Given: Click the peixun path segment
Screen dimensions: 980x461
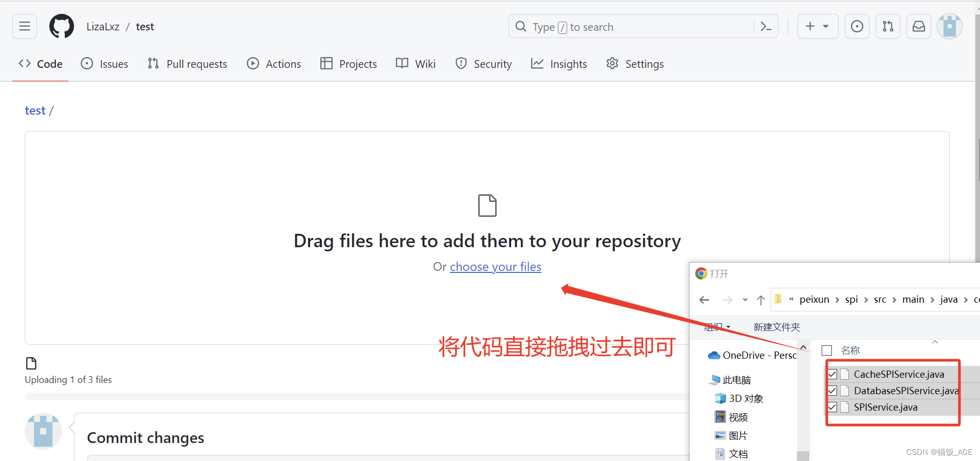Looking at the screenshot, I should click(x=814, y=299).
